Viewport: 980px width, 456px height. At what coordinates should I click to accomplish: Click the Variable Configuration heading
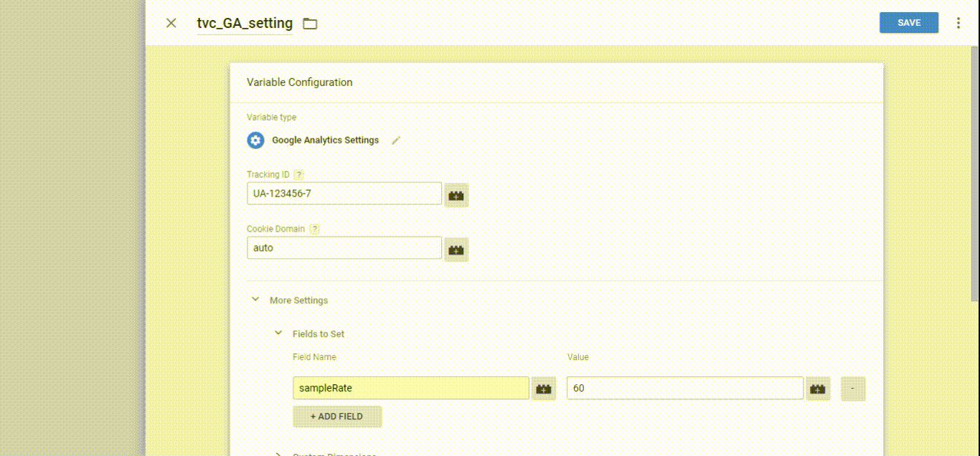(299, 82)
